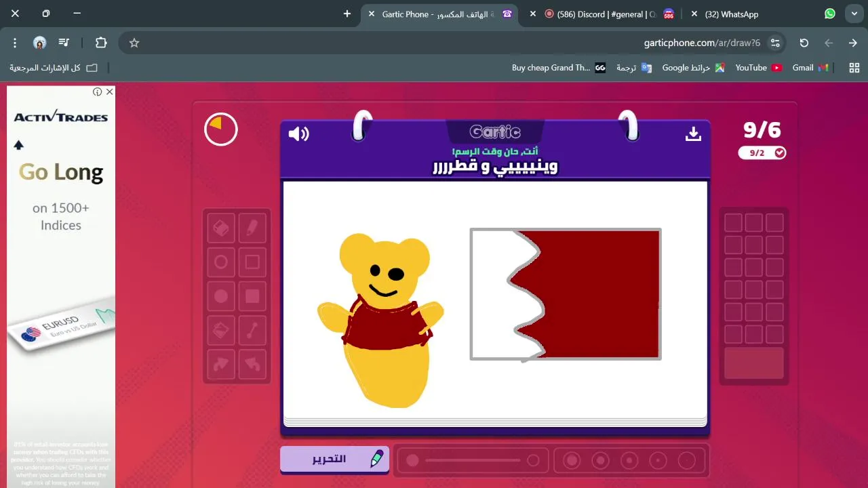Image resolution: width=868 pixels, height=488 pixels.
Task: Choose the outlined ellipse shape tool
Action: (x=221, y=262)
